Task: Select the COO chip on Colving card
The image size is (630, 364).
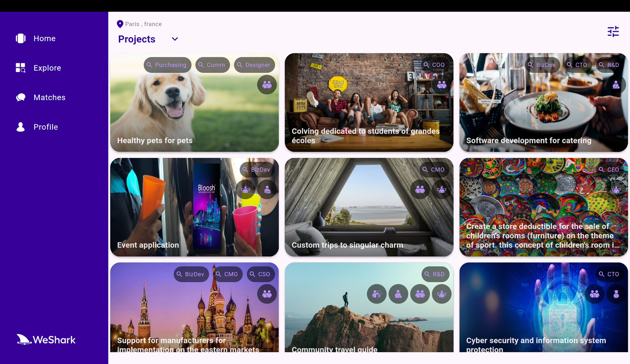Action: point(435,65)
